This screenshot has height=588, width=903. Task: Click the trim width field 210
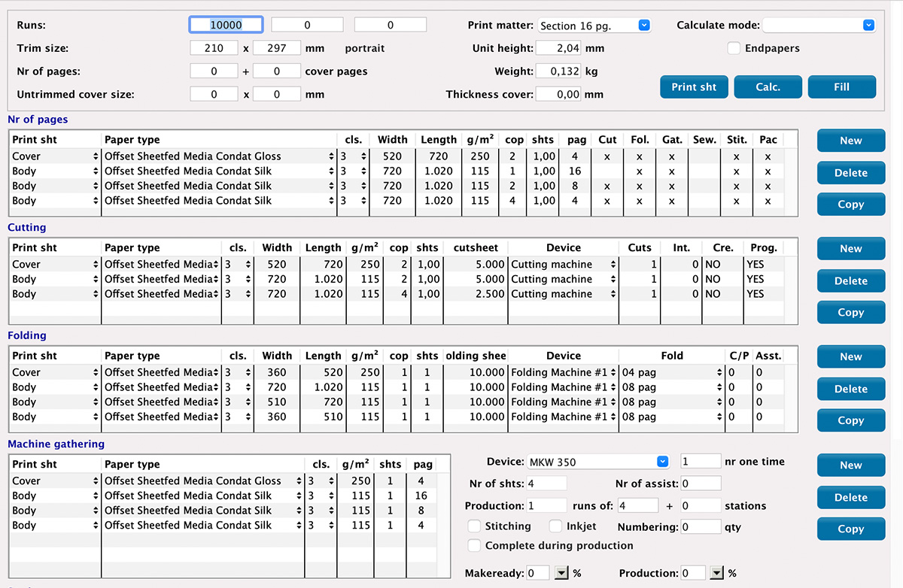[214, 48]
